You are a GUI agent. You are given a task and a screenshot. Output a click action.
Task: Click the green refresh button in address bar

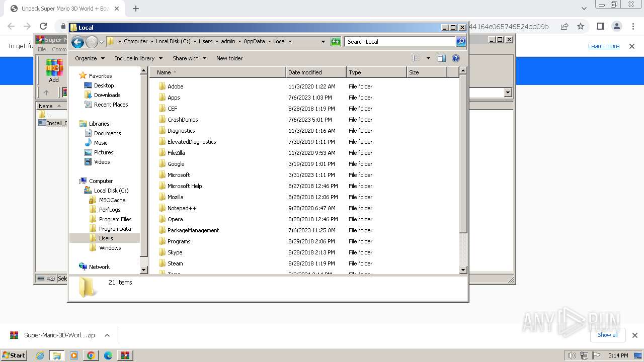pos(336,42)
